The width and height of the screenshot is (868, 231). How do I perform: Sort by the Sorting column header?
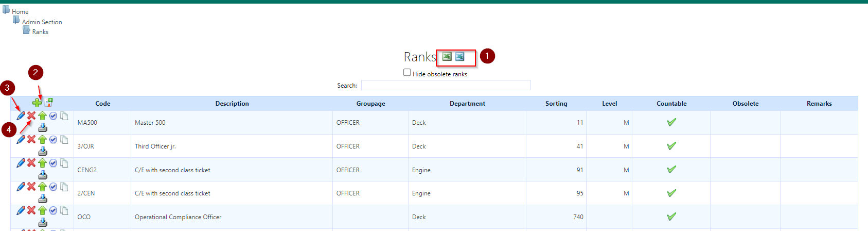(556, 104)
